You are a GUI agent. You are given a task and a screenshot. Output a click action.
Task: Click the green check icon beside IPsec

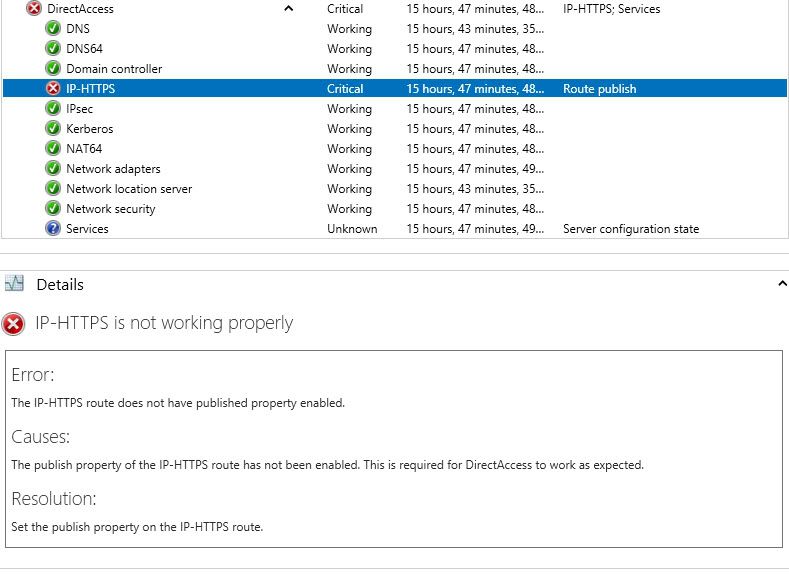click(x=53, y=109)
